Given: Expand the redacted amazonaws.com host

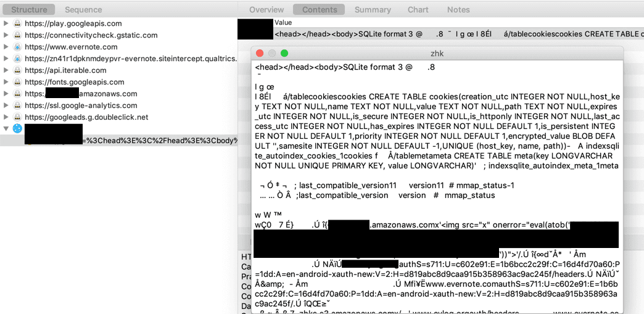Looking at the screenshot, I should coord(6,94).
